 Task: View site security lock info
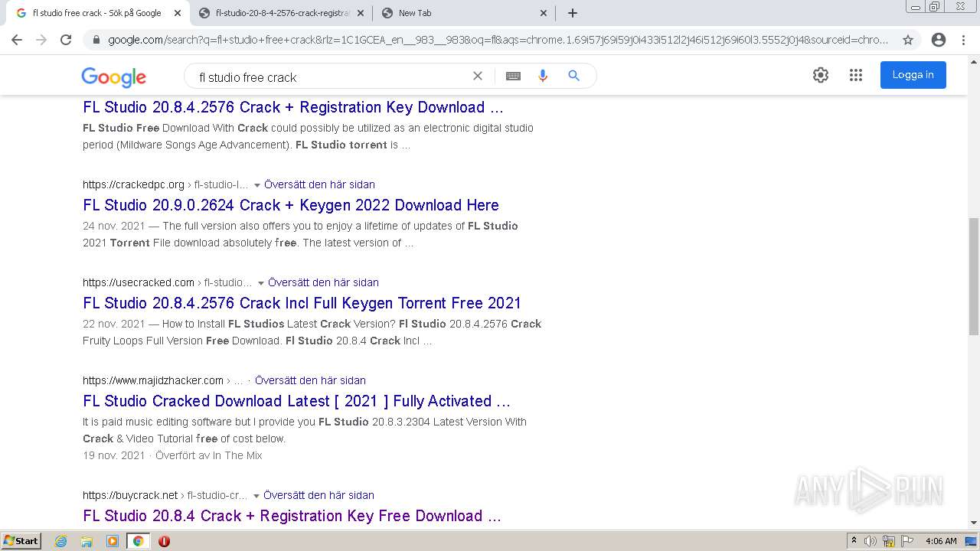pos(96,40)
